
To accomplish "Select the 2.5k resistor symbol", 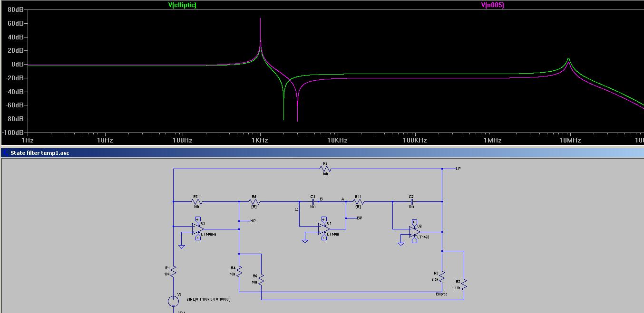I will 442,276.
